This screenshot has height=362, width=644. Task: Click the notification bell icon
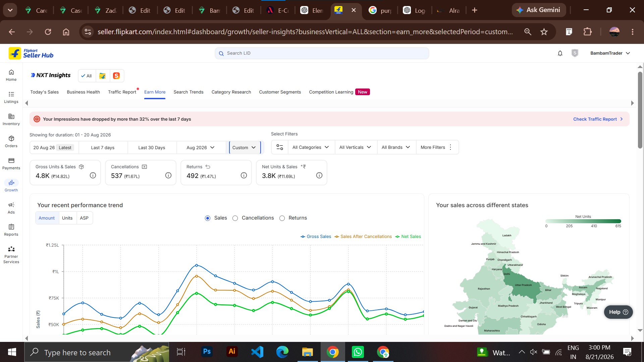click(560, 53)
